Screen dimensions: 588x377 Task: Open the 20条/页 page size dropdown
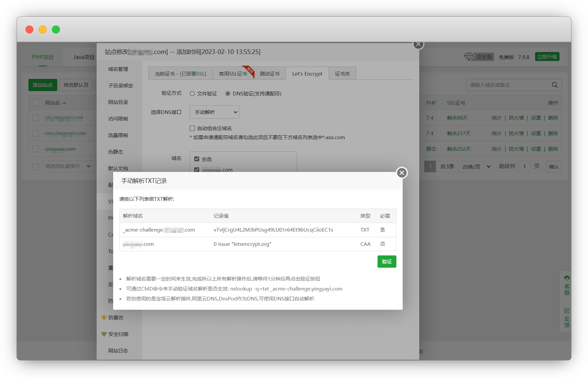tap(476, 167)
